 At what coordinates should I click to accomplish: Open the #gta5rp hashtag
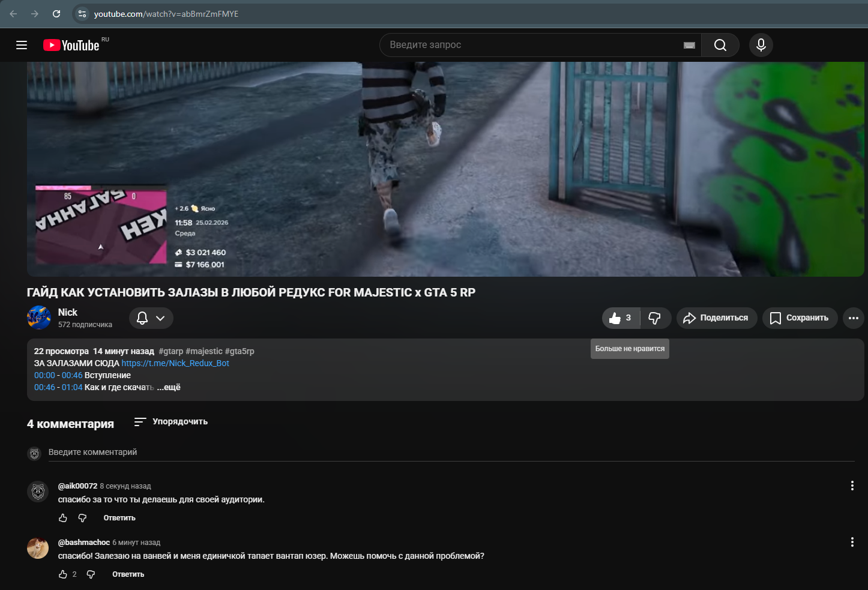[x=240, y=352]
